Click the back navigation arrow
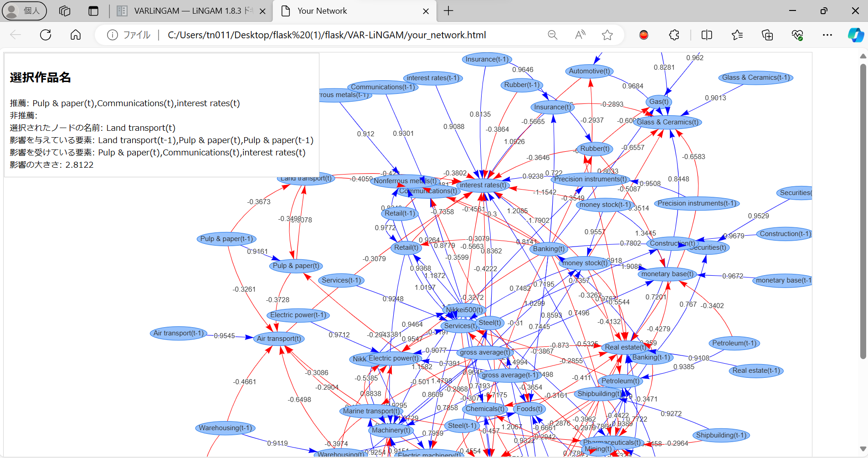This screenshot has height=458, width=868. point(15,35)
